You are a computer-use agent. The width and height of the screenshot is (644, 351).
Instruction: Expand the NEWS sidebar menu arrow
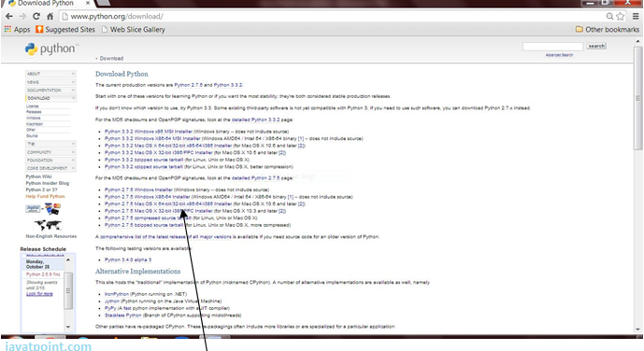click(x=73, y=82)
